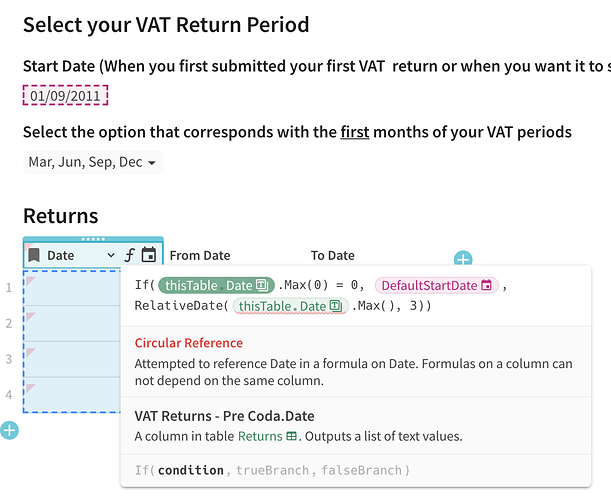Image resolution: width=611 pixels, height=499 pixels.
Task: Expand the Date column options chevron
Action: [111, 256]
